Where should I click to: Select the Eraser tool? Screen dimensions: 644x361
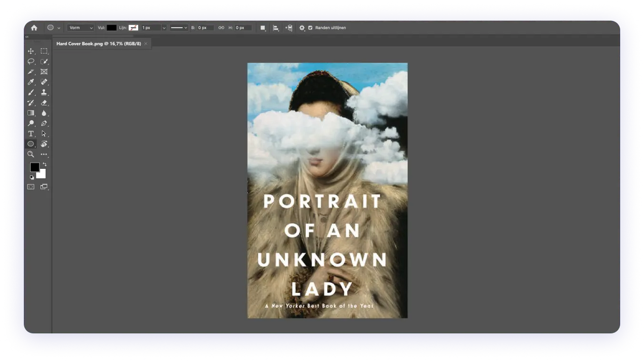44,103
